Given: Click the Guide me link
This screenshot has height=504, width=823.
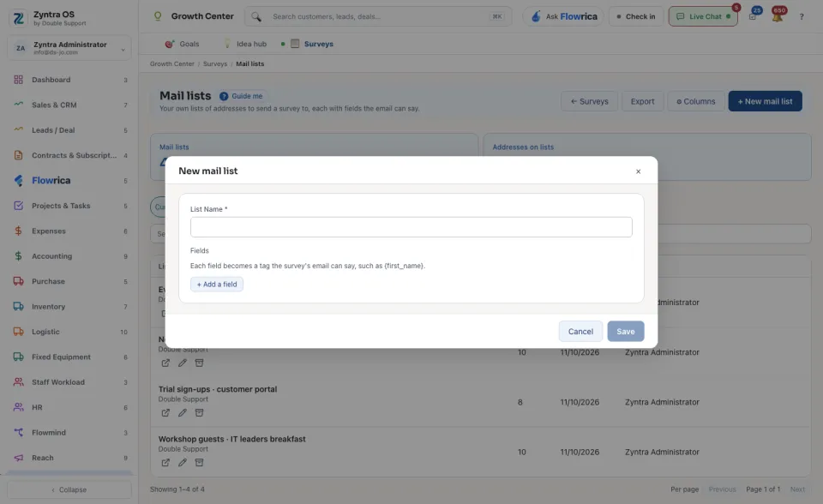Looking at the screenshot, I should (242, 96).
